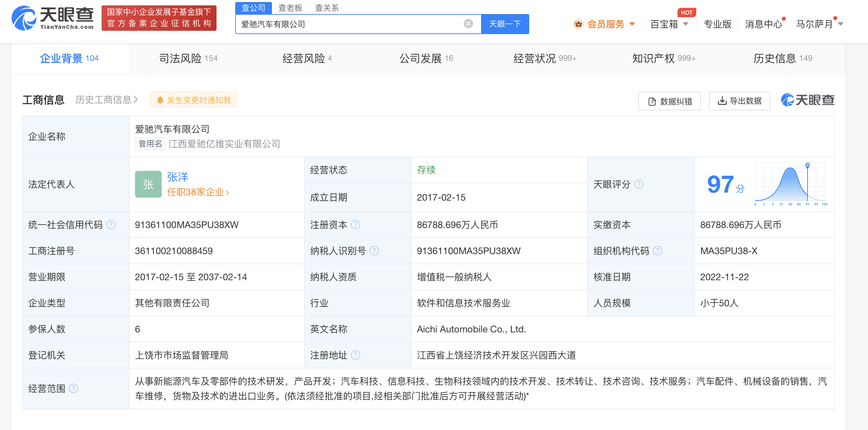This screenshot has width=868, height=430.
Task: Select the 历史信息 tab
Action: click(783, 58)
